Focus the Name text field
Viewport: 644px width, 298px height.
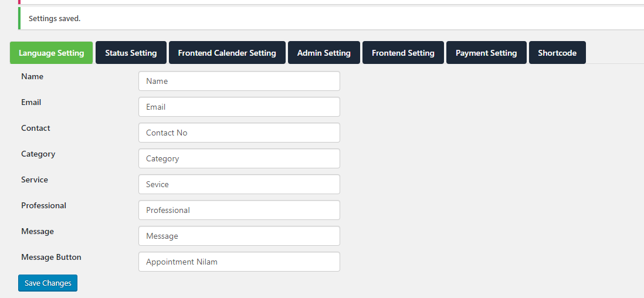(239, 81)
